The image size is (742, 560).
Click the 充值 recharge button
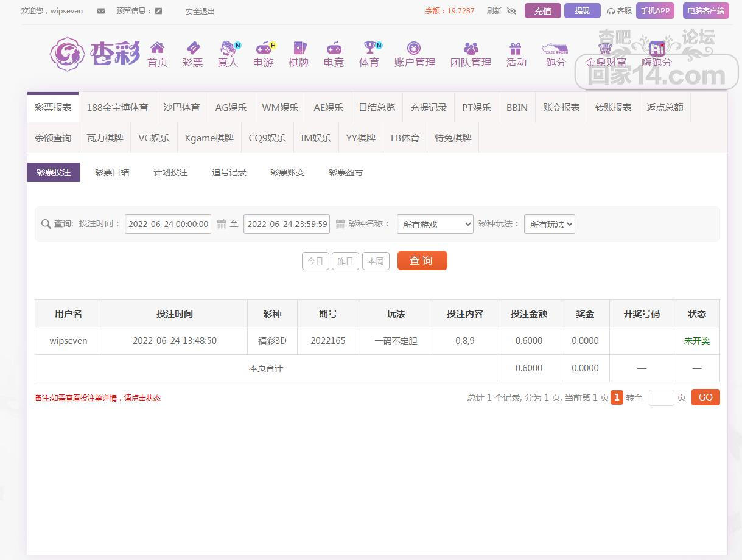click(x=542, y=11)
